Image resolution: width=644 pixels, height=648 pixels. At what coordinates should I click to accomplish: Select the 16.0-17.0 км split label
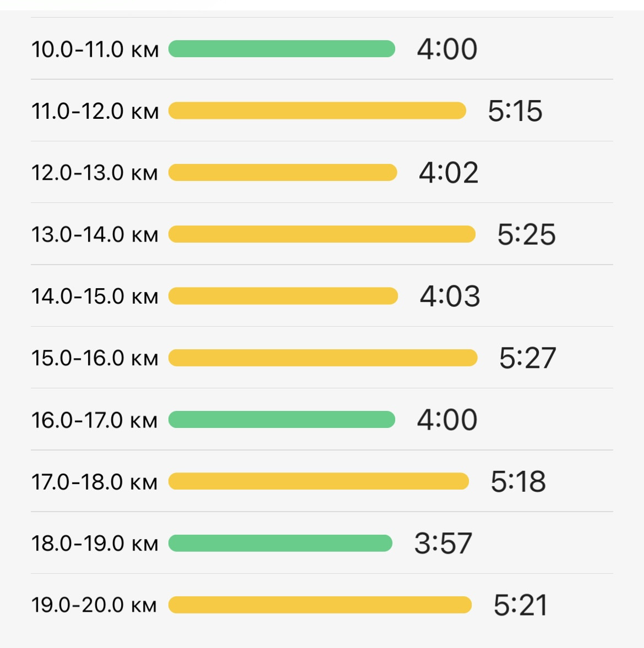coord(94,420)
